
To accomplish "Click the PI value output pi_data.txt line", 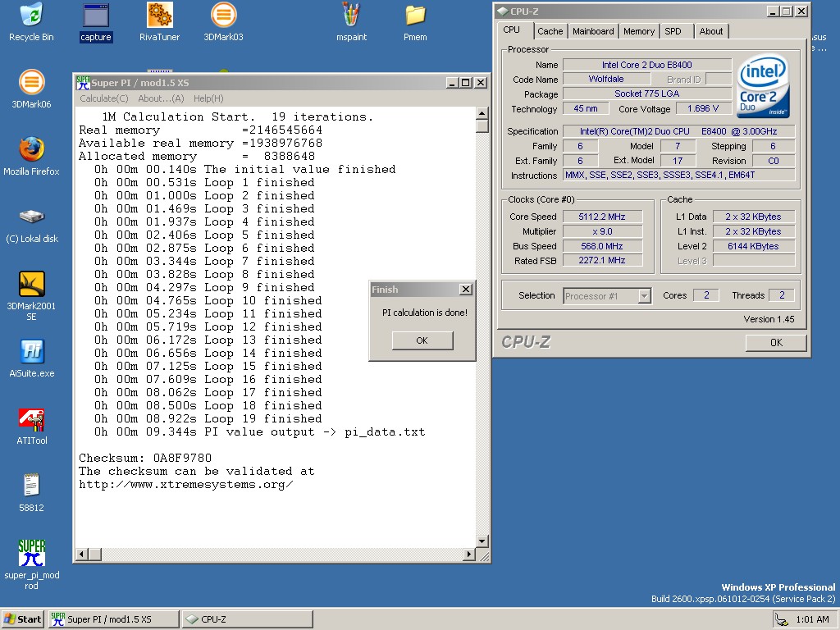I will [259, 432].
